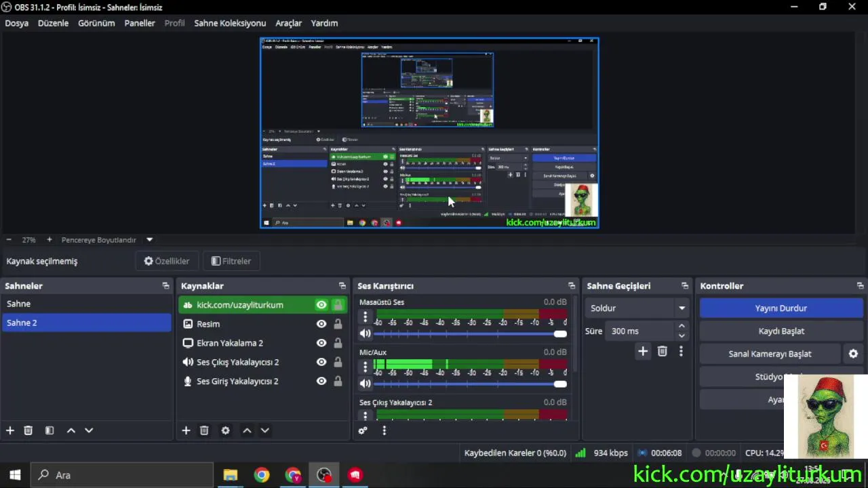The image size is (868, 488).
Task: Open Düzenle menu
Action: (x=53, y=23)
